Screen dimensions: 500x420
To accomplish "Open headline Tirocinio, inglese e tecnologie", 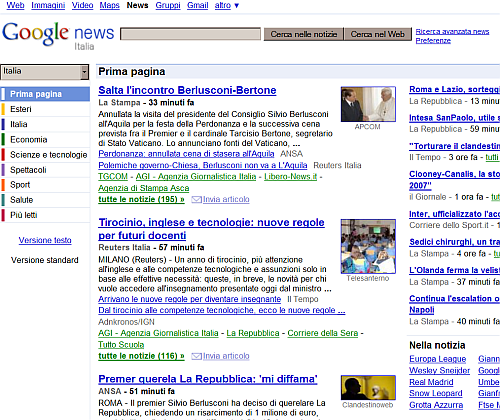I will pyautogui.click(x=211, y=229).
